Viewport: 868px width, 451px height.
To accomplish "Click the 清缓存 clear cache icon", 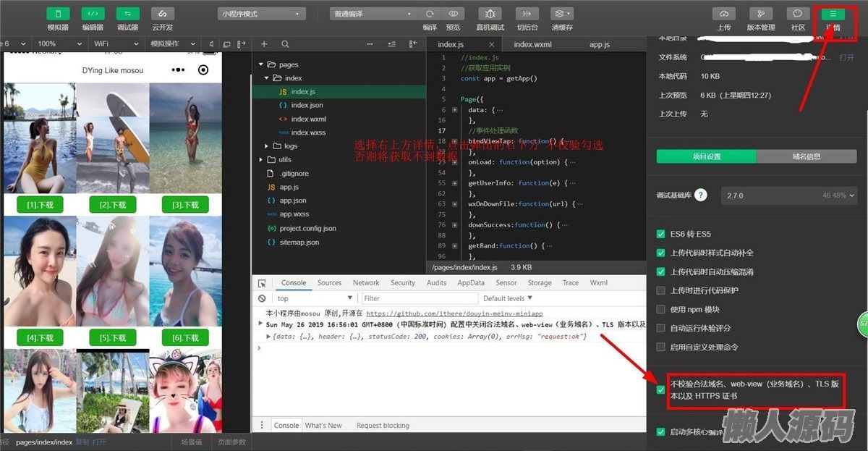I will [561, 14].
